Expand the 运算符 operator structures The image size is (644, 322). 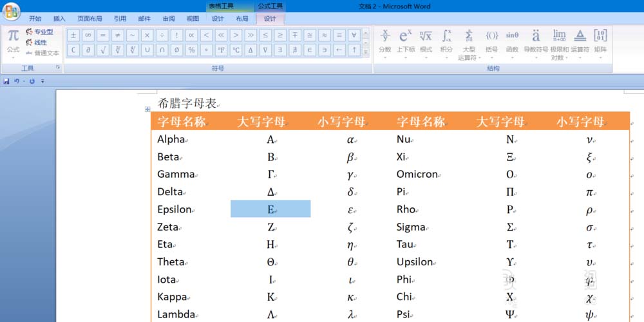coord(580,44)
